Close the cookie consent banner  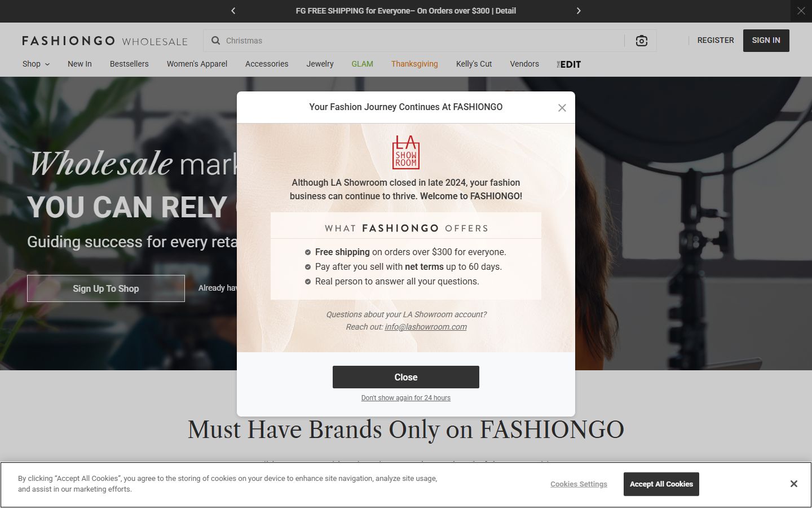point(794,484)
